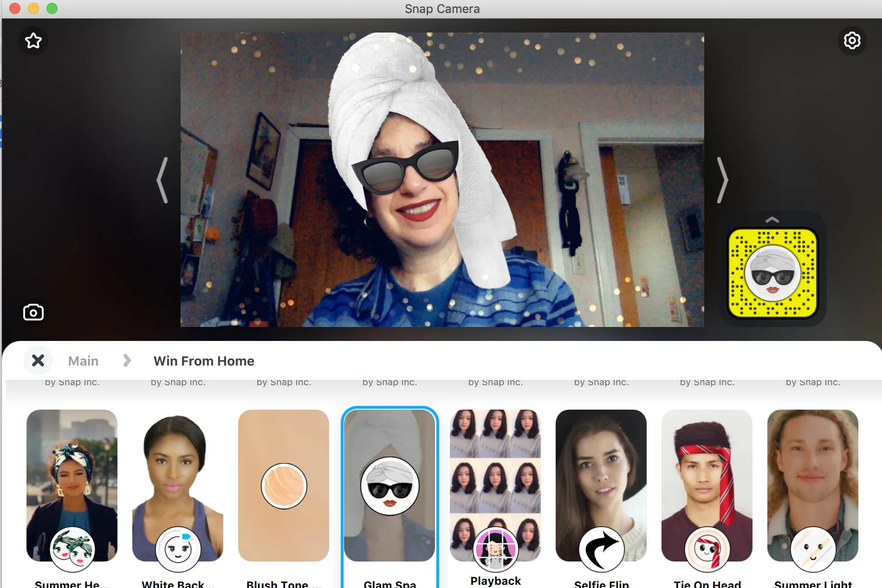882x588 pixels.
Task: Click the breadcrumb chevron after Main
Action: (127, 360)
